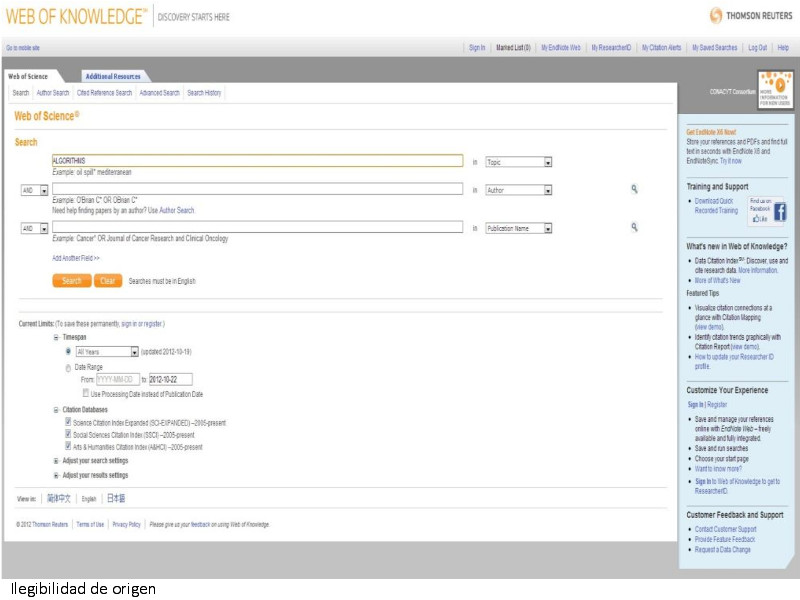Image resolution: width=800 pixels, height=600 pixels.
Task: Collapse the Timespan section with minus icon
Action: (56, 338)
